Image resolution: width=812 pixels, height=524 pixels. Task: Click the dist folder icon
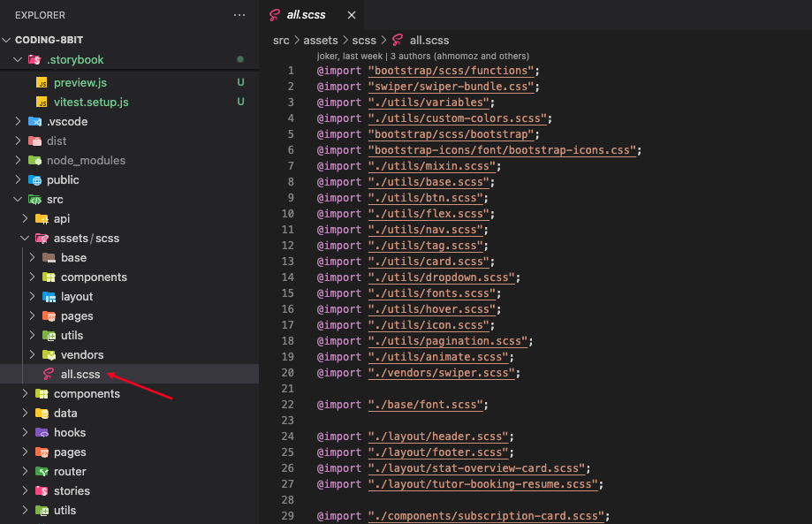[x=34, y=140]
